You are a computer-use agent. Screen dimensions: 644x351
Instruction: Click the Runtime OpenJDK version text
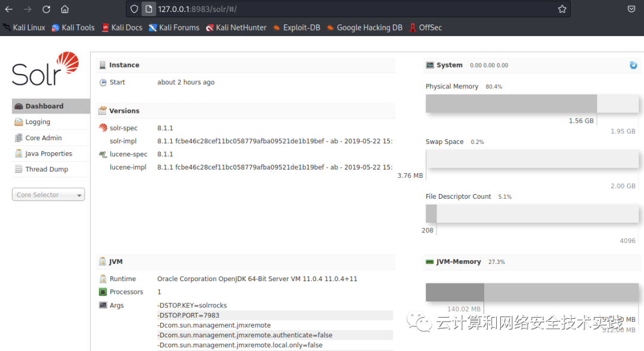click(257, 279)
